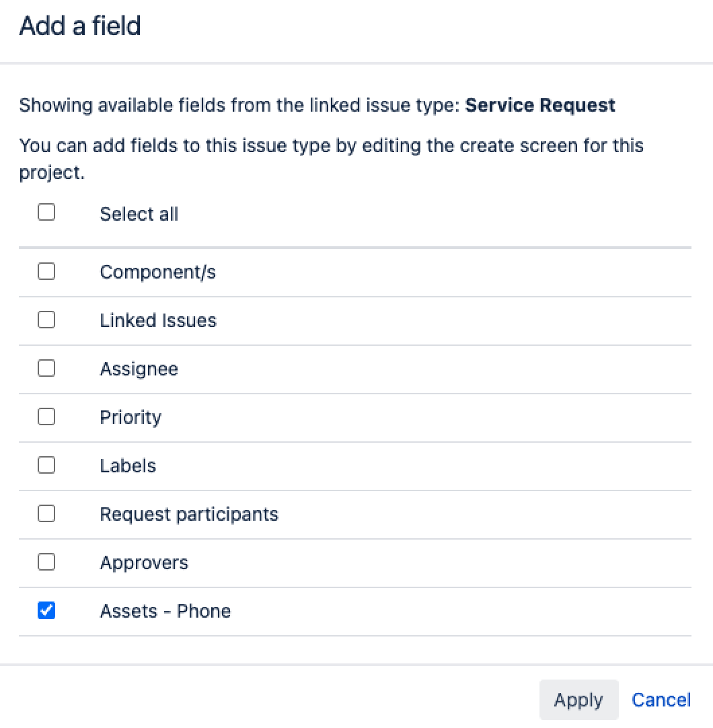713x728 pixels.
Task: Check the Assignee field checkbox
Action: (x=46, y=369)
